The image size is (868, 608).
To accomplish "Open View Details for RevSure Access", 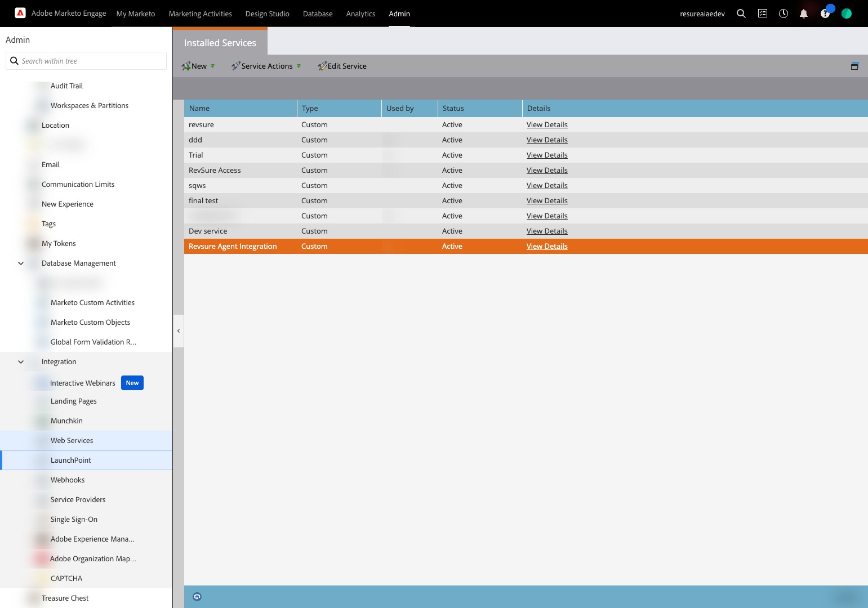I will (x=547, y=170).
